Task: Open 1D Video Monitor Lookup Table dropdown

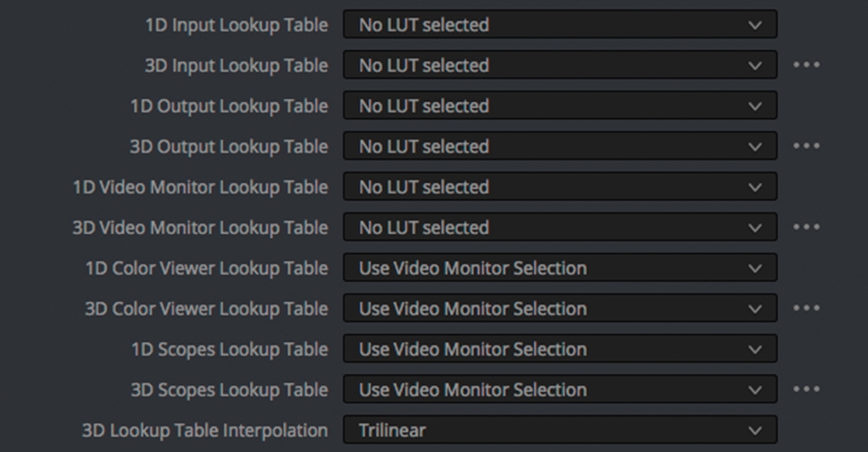Action: click(560, 187)
